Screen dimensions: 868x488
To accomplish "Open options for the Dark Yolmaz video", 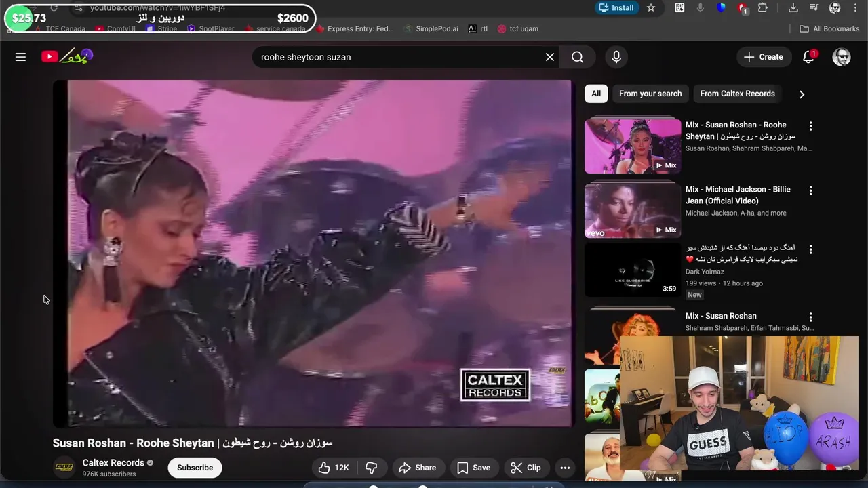I will click(810, 249).
